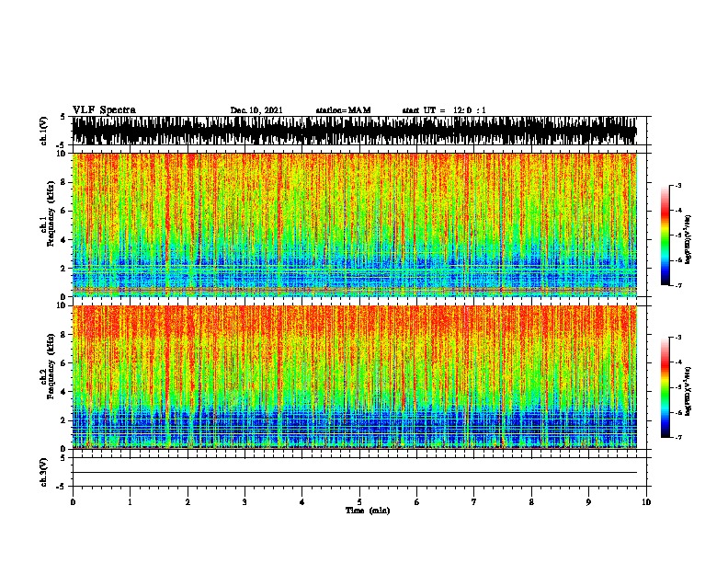Image resolution: width=728 pixels, height=563 pixels.
Task: Click the time axis tick label "0"
Action: coord(73,502)
